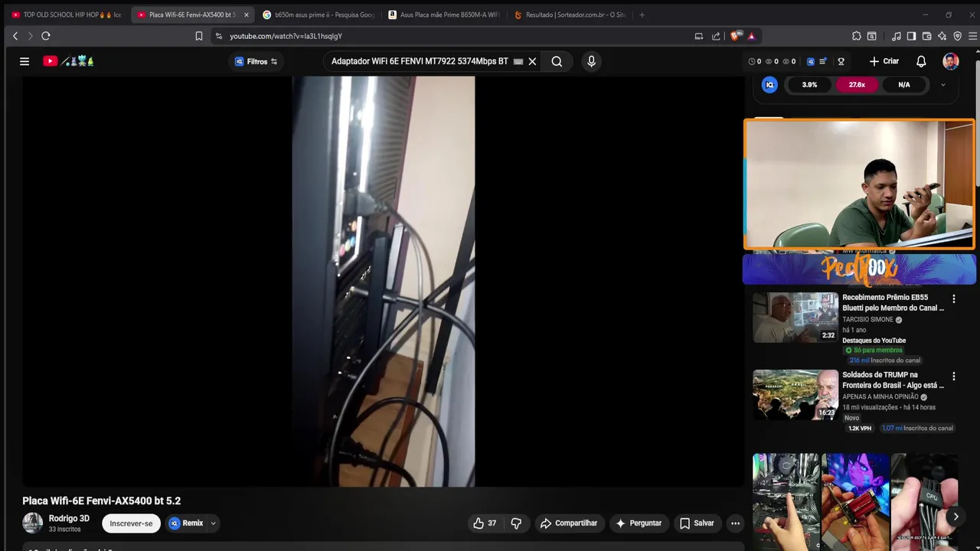The width and height of the screenshot is (980, 551).
Task: Click the cast/install screen icon in address bar
Action: (698, 36)
